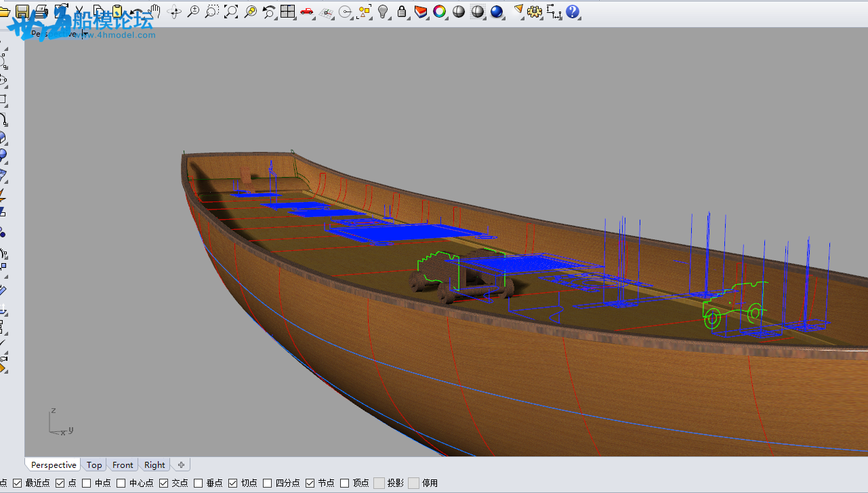Switch to the Top viewport tab
The image size is (868, 493).
(x=94, y=465)
